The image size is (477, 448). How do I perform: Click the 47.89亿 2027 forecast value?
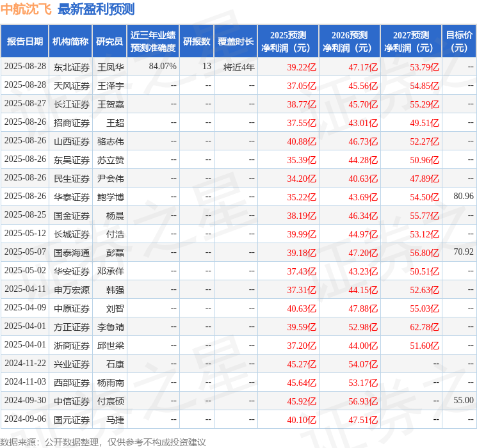(x=424, y=179)
